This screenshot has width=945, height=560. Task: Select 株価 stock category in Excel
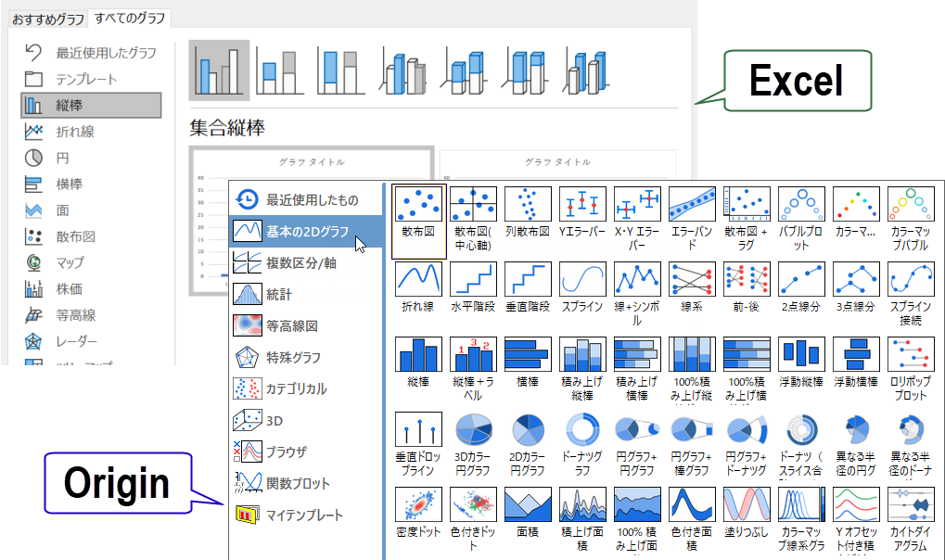tap(92, 288)
